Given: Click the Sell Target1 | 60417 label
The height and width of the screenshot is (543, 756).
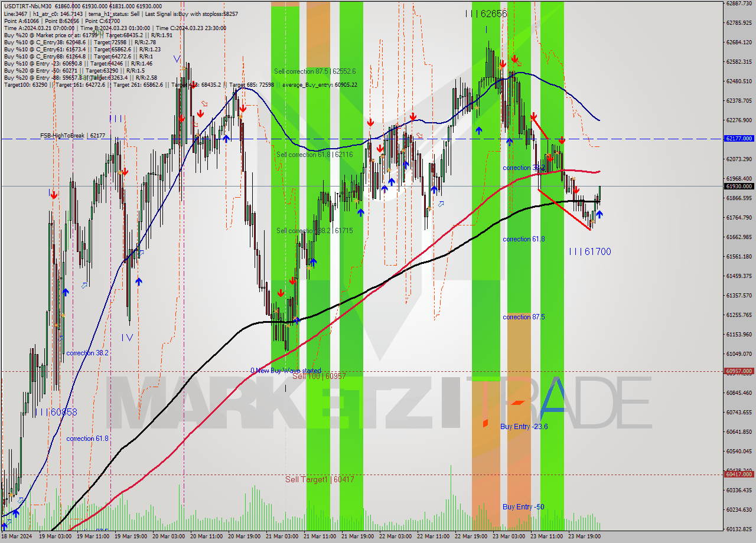Looking at the screenshot, I should [x=320, y=479].
